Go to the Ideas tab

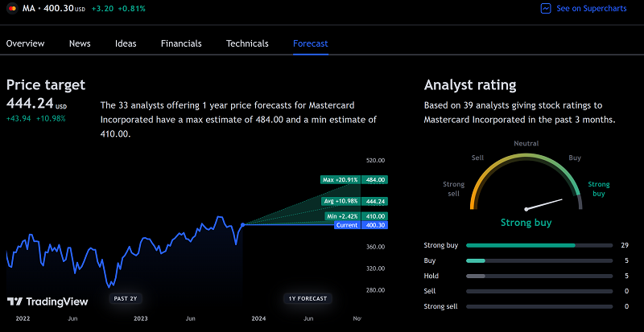pos(126,43)
